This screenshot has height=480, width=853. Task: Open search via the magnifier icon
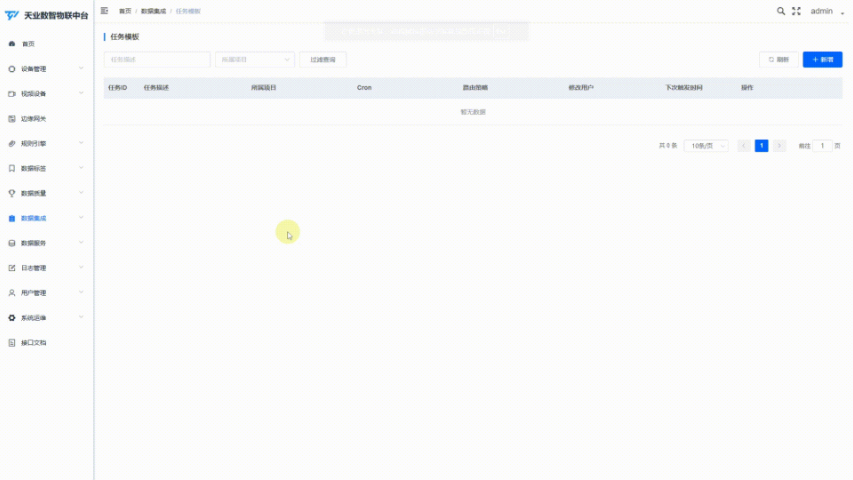pyautogui.click(x=781, y=11)
